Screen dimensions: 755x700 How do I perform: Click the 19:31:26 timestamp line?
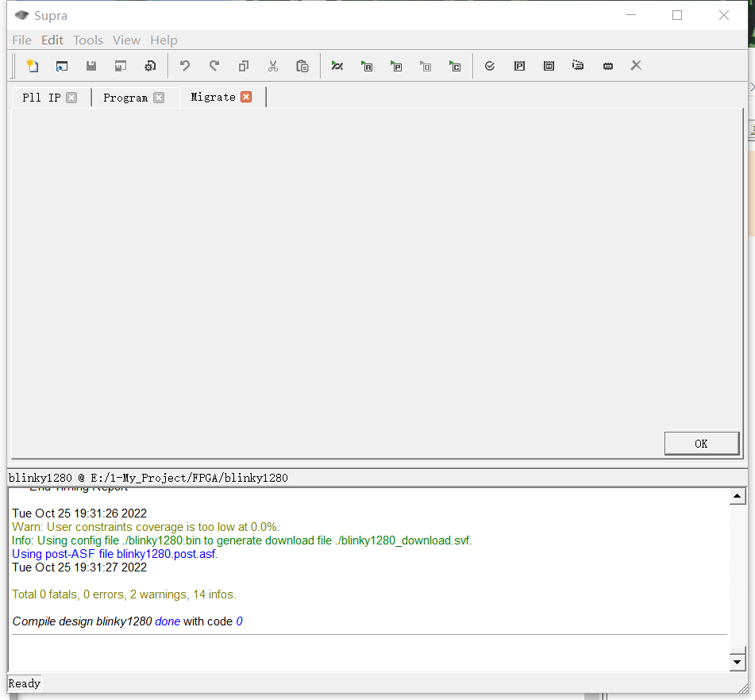click(x=79, y=513)
